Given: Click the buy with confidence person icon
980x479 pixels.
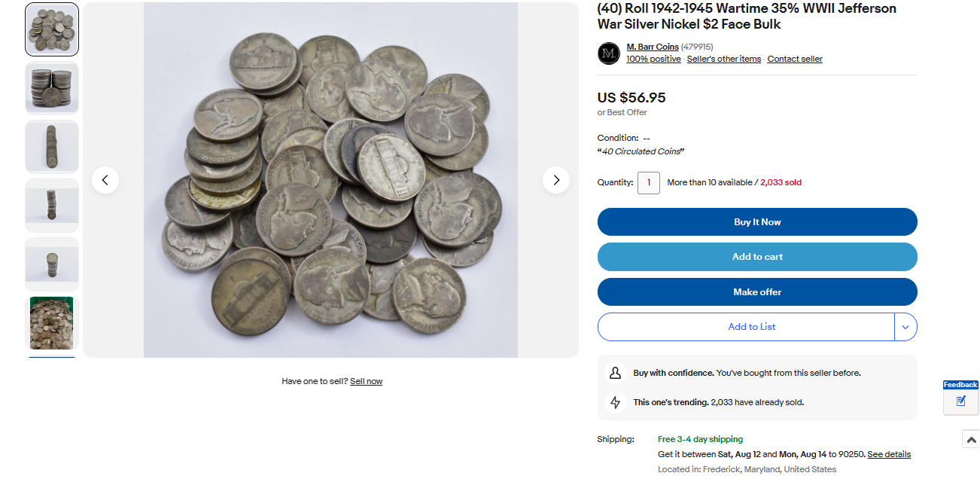Looking at the screenshot, I should pos(615,373).
